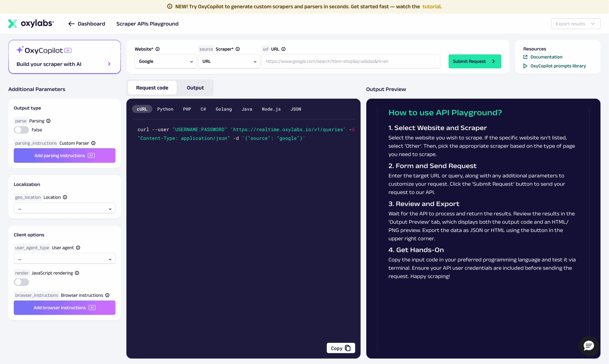The width and height of the screenshot is (609, 364).
Task: Click the curl command code text
Action: point(246,134)
